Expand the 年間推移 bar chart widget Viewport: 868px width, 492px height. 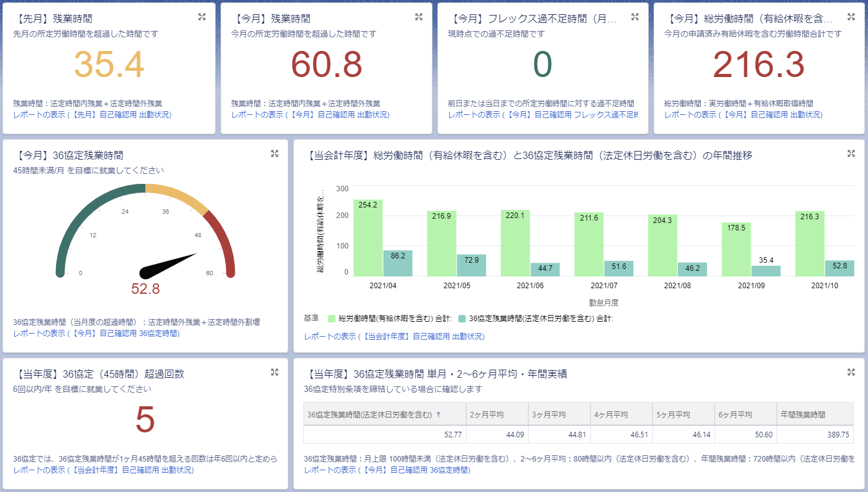851,154
